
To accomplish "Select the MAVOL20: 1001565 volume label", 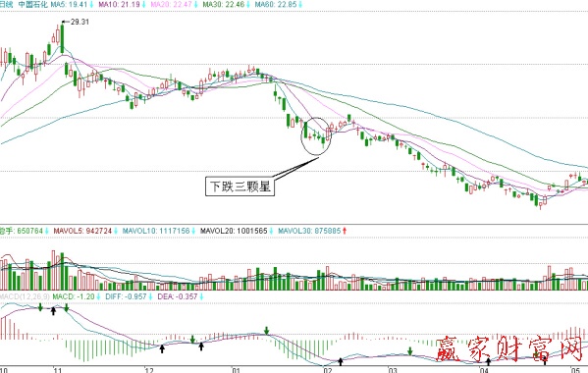I will pos(234,231).
